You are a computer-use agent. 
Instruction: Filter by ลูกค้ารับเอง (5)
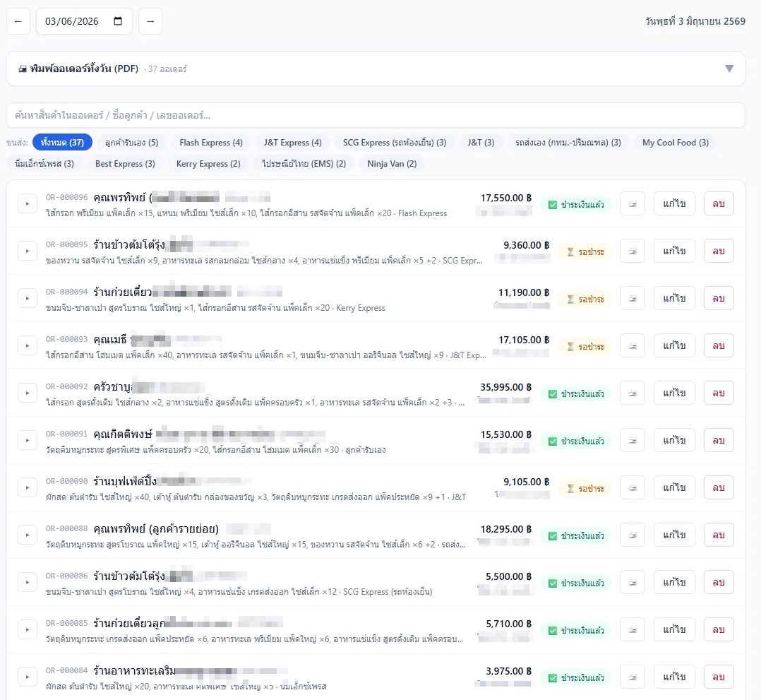coord(131,143)
